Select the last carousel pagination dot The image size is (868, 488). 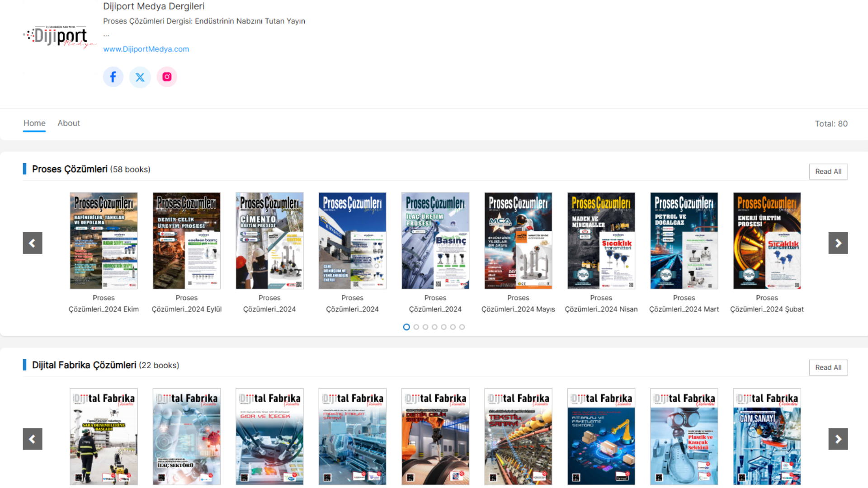pos(462,327)
